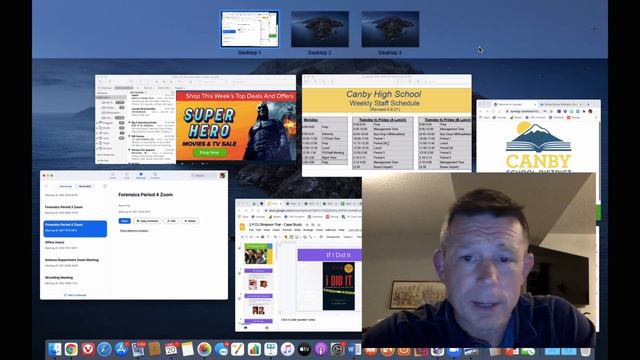640x360 pixels.
Task: Open the App Store Dock icon
Action: [x=121, y=349]
